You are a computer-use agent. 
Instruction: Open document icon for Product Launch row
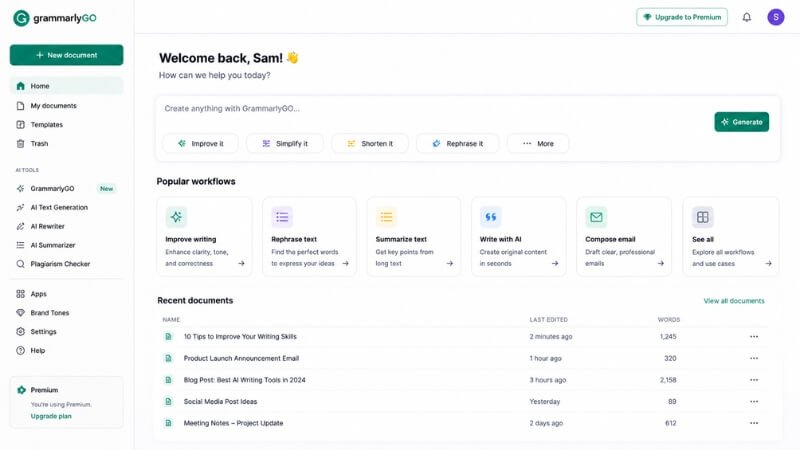coord(168,358)
